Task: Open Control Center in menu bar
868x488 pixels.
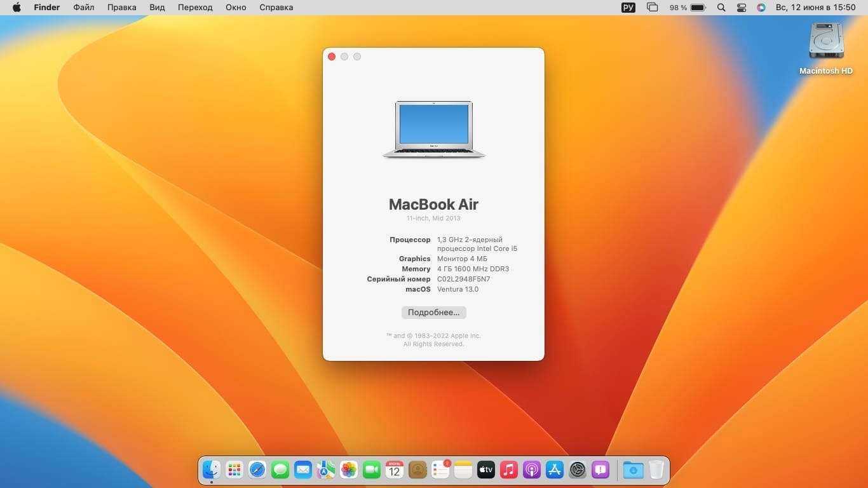Action: [x=742, y=8]
